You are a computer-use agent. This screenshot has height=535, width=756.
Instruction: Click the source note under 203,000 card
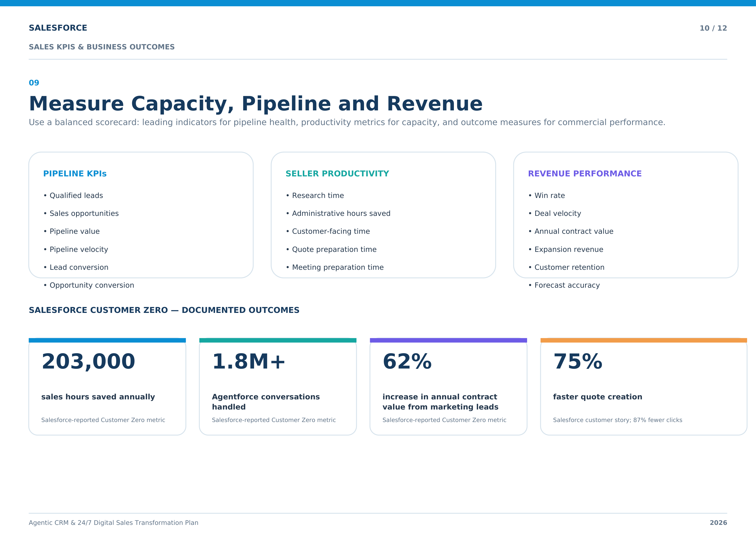point(103,420)
